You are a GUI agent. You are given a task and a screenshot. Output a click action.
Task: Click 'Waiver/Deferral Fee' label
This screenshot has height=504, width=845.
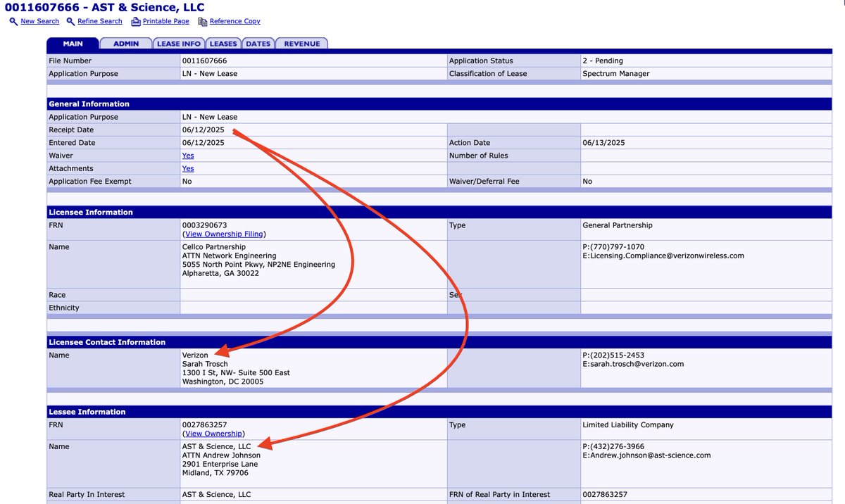tap(484, 182)
